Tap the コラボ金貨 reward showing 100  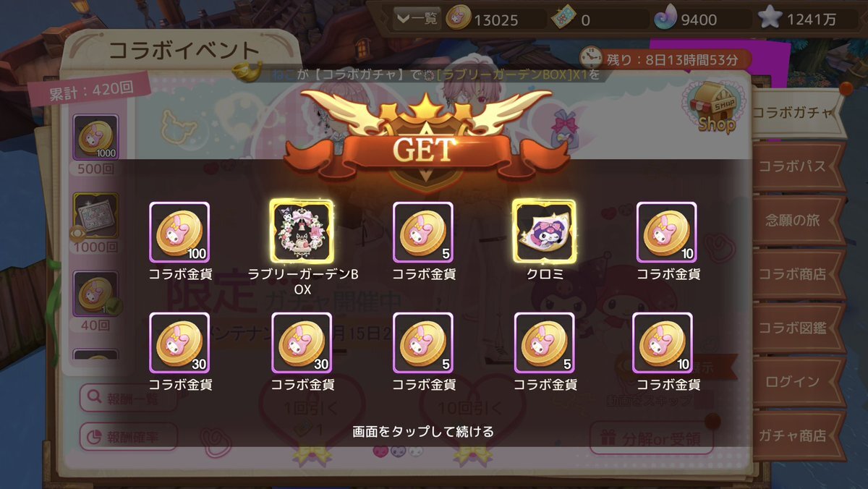[x=179, y=231]
